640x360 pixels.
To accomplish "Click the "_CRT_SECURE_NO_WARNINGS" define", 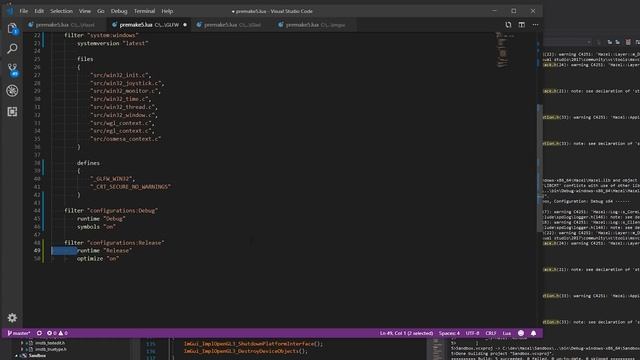I will click(x=130, y=187).
